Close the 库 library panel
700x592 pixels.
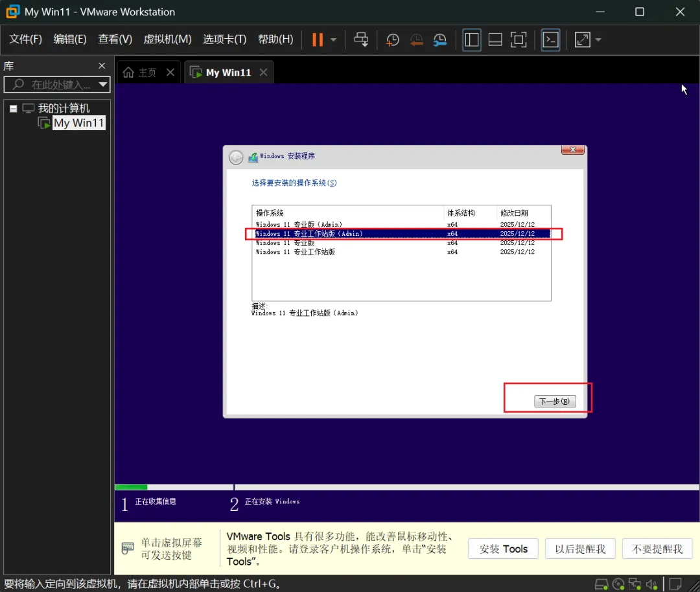[102, 66]
